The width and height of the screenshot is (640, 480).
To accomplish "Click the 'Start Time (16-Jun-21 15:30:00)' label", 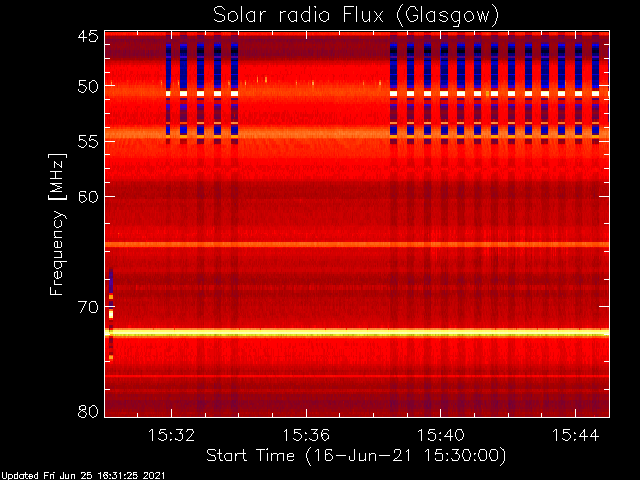I will pos(356,456).
